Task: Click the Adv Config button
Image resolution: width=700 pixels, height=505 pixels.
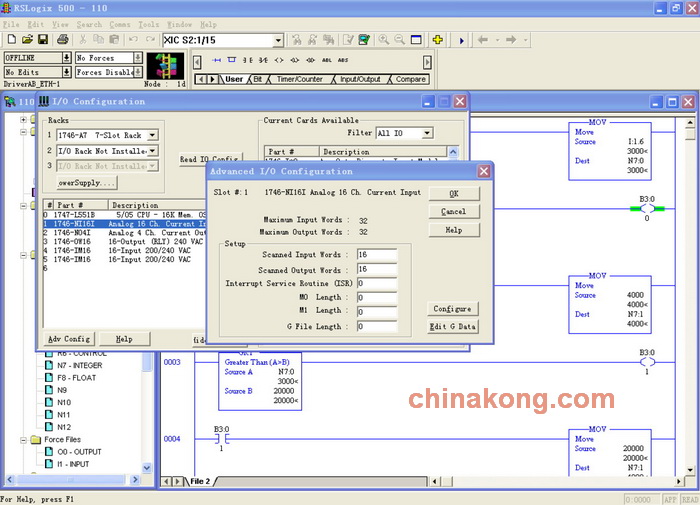Action: [69, 339]
